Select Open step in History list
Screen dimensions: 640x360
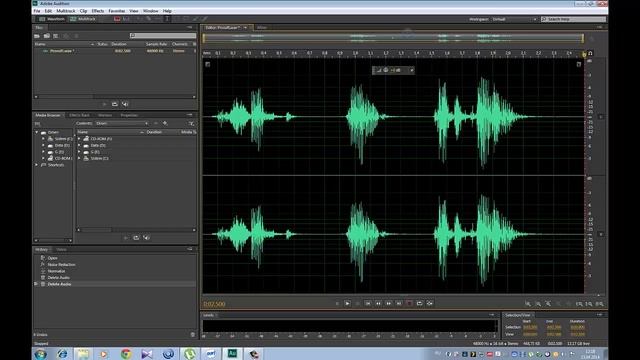coord(52,258)
